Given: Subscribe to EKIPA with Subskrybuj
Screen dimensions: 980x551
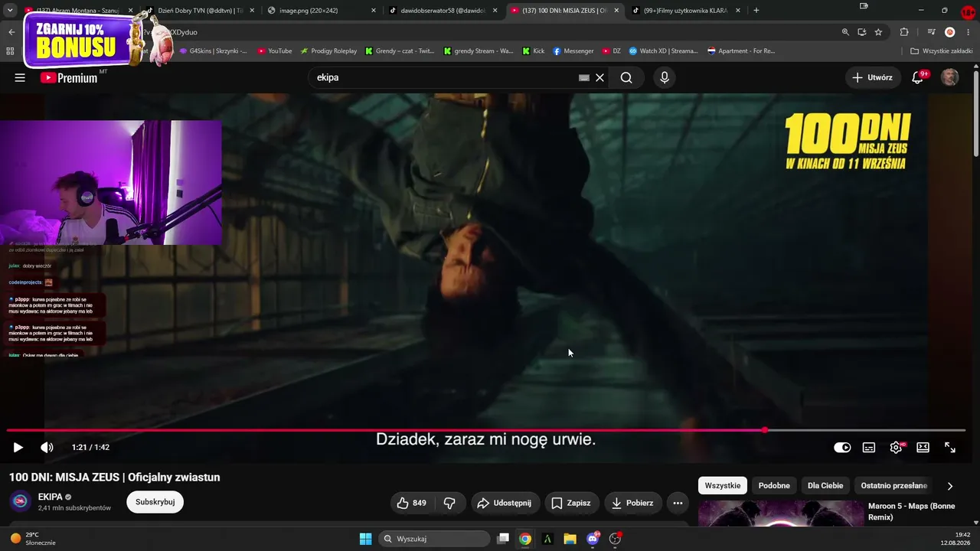Looking at the screenshot, I should tap(155, 502).
